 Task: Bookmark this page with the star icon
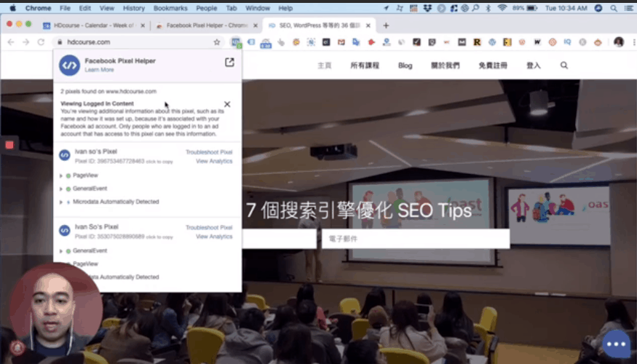click(x=217, y=41)
